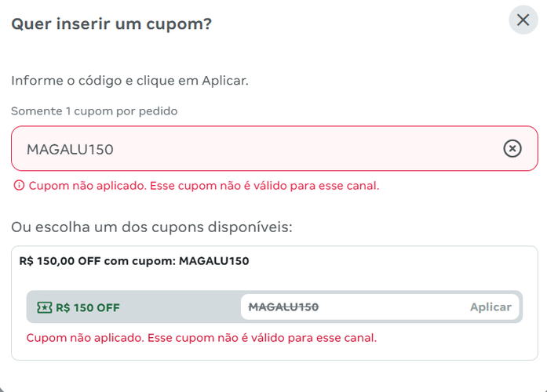Clear the MAGALU150 coupon input
Viewport: 547px width, 392px height.
(512, 149)
